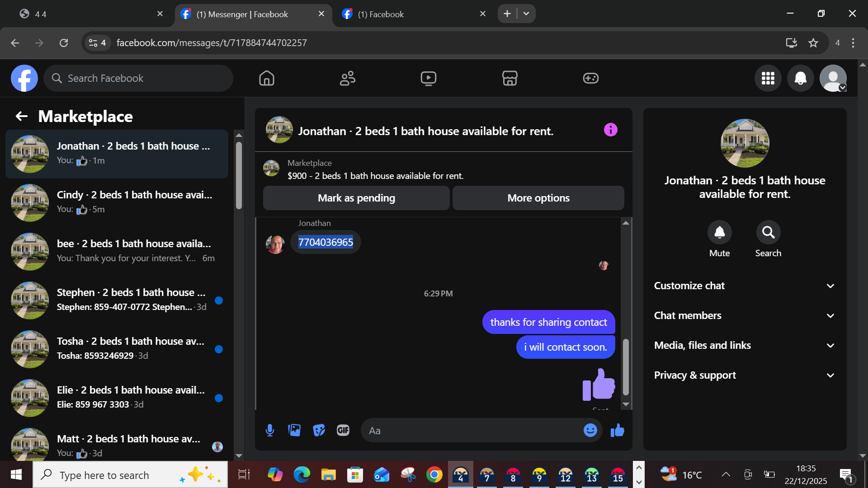Expand Chat members section
This screenshot has width=868, height=488.
744,315
